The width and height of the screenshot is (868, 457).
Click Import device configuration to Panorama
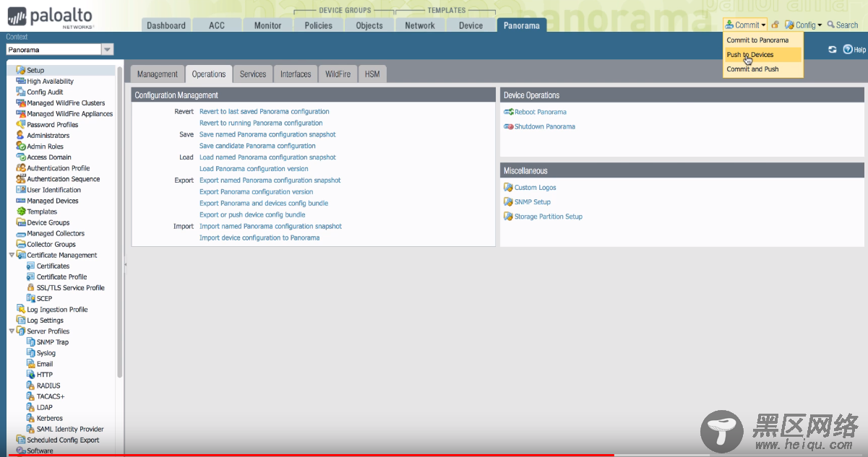click(259, 238)
